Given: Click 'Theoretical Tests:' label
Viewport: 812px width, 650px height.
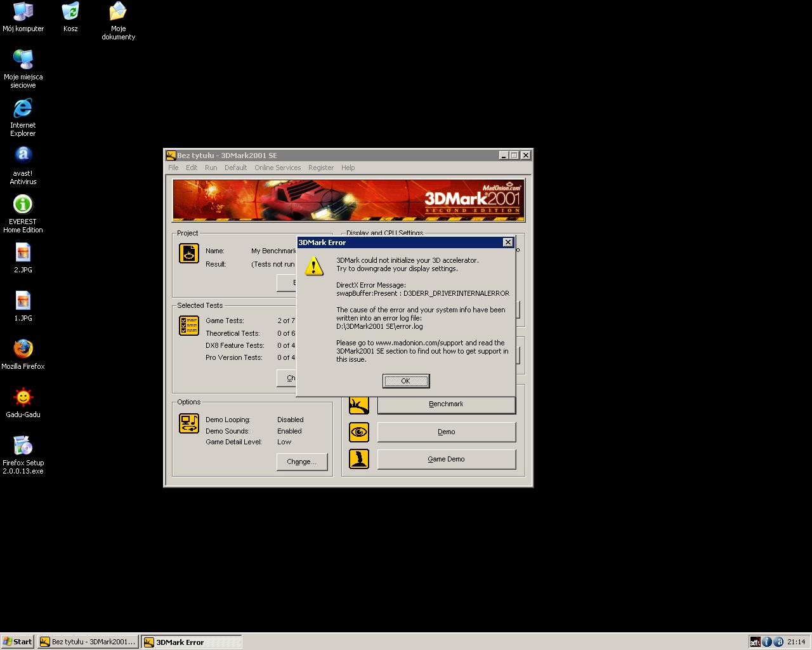Looking at the screenshot, I should pyautogui.click(x=233, y=333).
